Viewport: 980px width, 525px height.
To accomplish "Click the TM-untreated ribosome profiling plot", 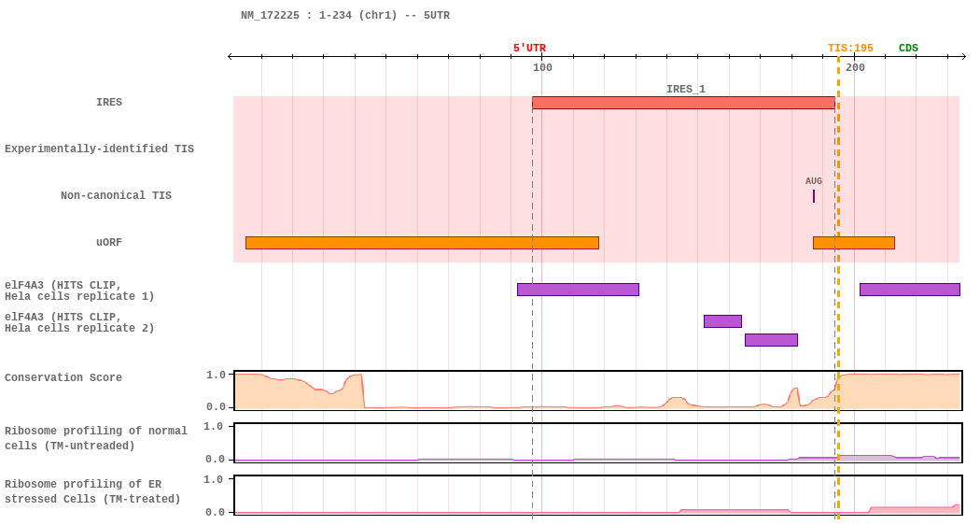I will [598, 443].
